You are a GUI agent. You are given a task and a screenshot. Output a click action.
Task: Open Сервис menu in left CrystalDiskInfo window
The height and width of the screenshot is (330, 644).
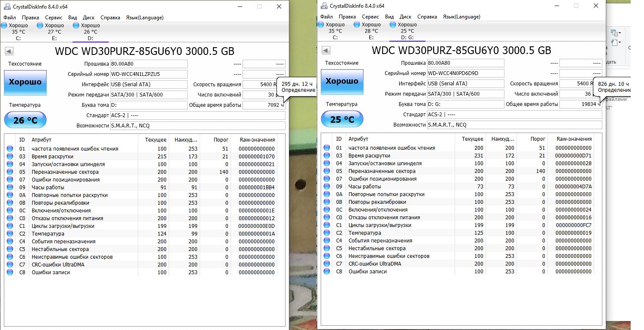(x=54, y=18)
